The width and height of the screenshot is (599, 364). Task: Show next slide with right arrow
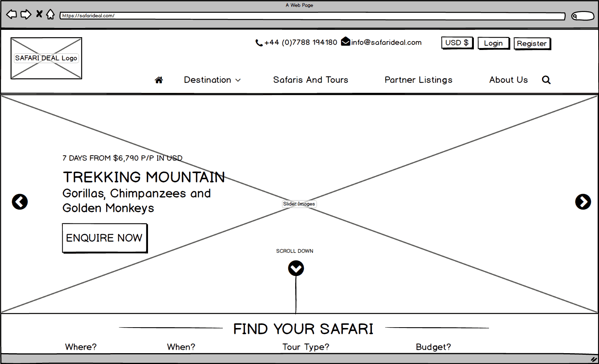click(x=583, y=202)
